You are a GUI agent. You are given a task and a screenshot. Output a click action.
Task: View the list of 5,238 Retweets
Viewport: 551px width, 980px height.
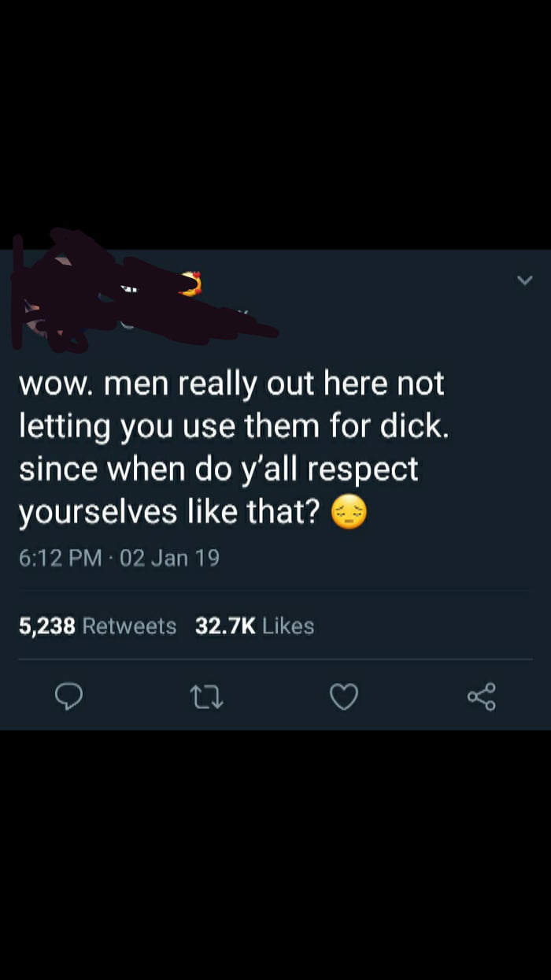pyautogui.click(x=98, y=626)
